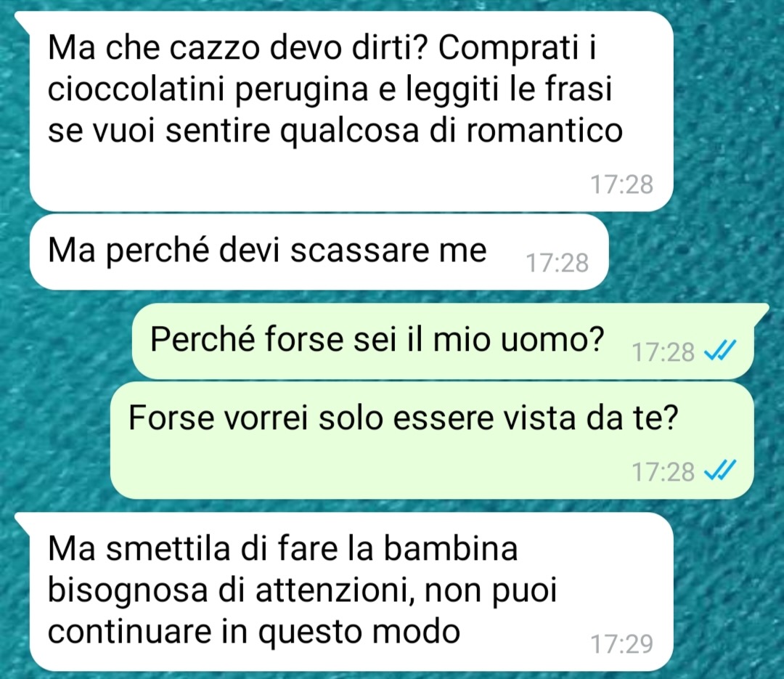Screen dimensions: 784x679
Task: Click the 17:28 timestamp under "vista da te?"
Action: click(x=663, y=471)
